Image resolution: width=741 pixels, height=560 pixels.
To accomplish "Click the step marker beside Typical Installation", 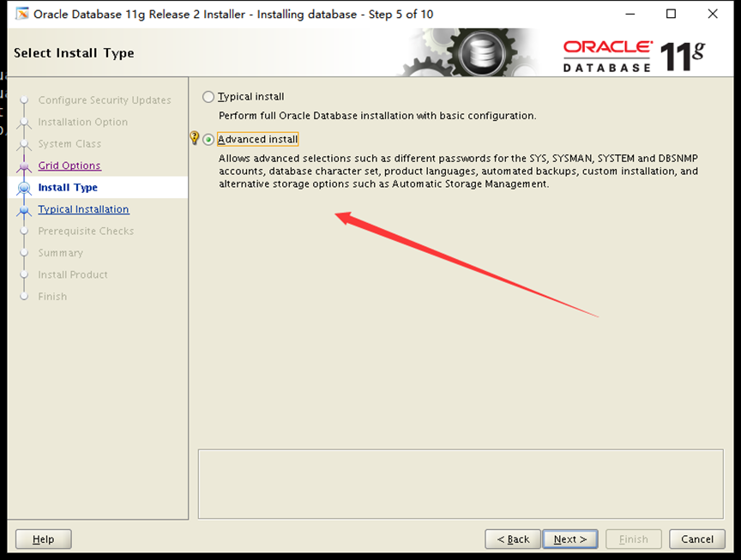I will [x=24, y=209].
